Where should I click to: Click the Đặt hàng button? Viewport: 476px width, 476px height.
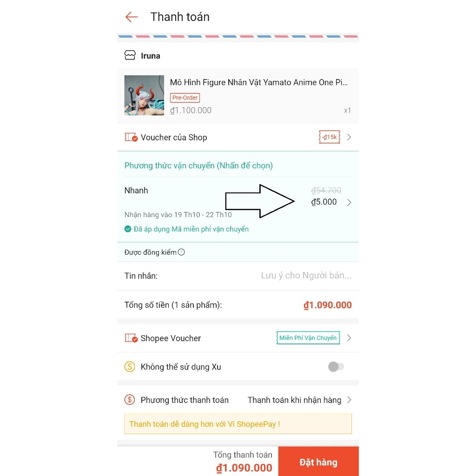pyautogui.click(x=318, y=462)
